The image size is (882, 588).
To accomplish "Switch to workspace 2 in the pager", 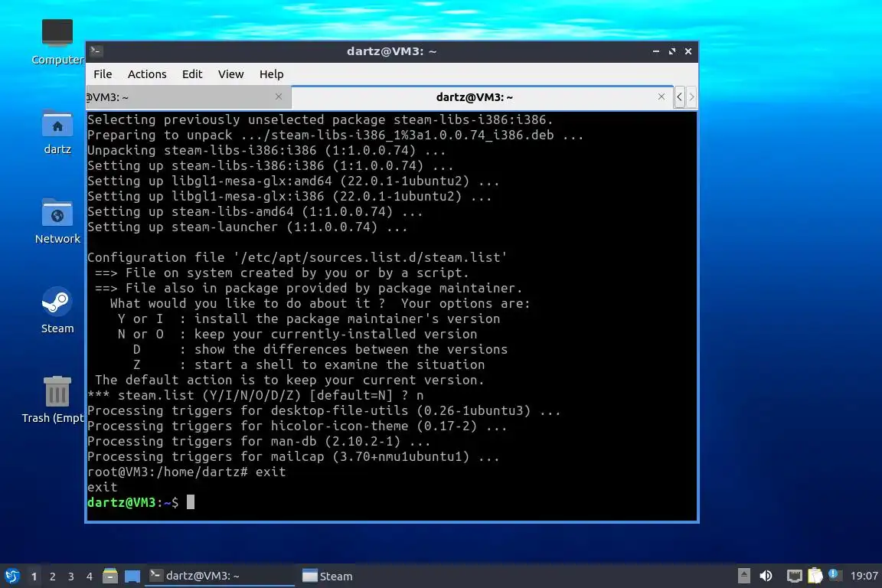I will click(52, 577).
